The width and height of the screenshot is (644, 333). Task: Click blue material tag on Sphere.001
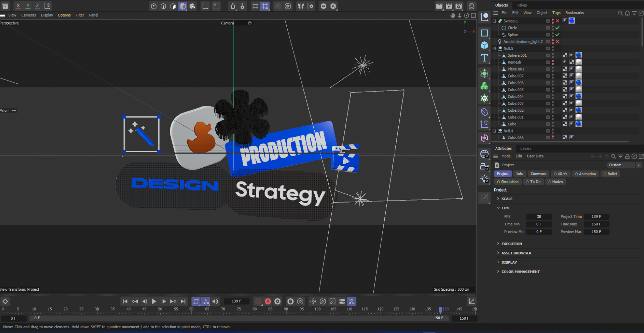tap(579, 55)
